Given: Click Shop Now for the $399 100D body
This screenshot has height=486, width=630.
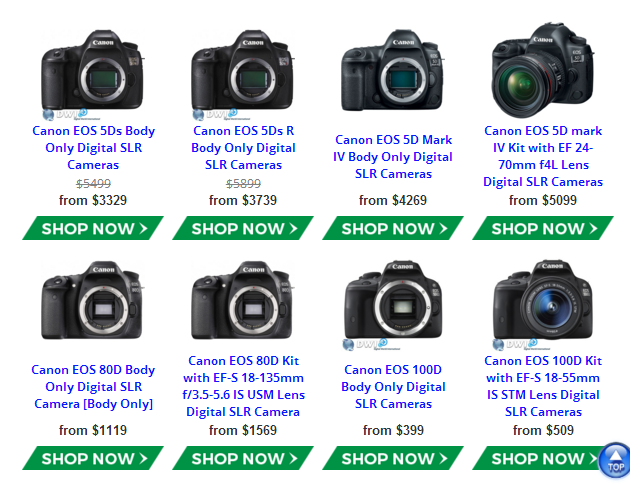Looking at the screenshot, I should coord(393,458).
